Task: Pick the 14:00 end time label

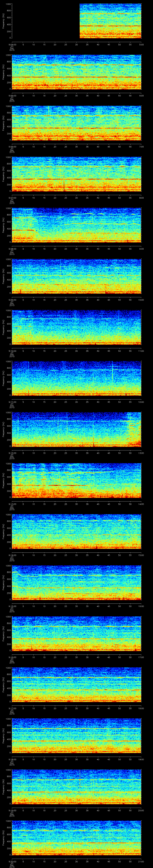Action: point(141,504)
